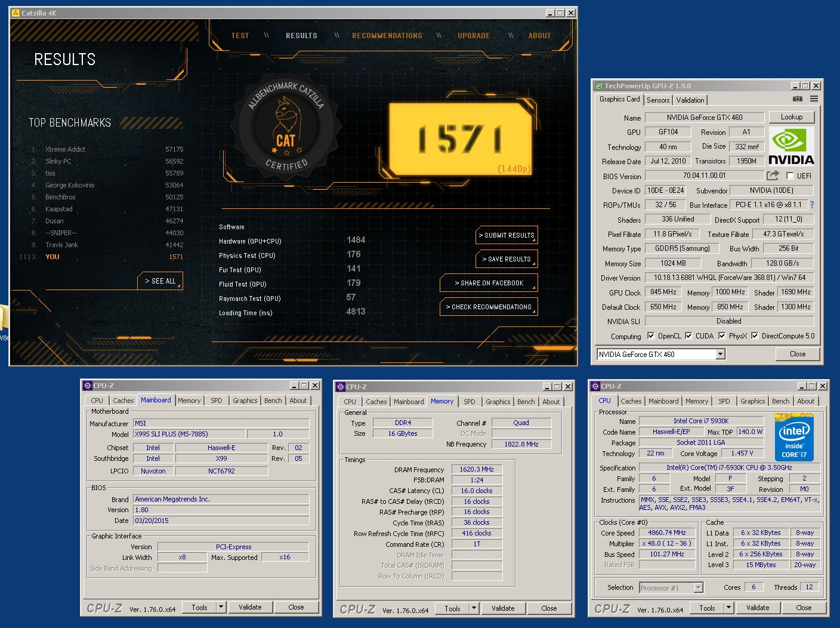Open the Tools dropdown arrow in the processor CPU-Z window
Screen dimensions: 840x628
(728, 608)
